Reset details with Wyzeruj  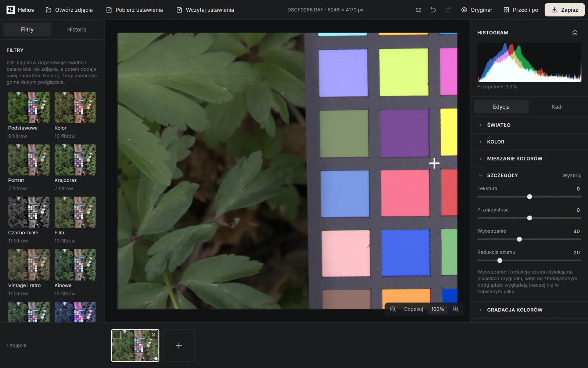(572, 176)
